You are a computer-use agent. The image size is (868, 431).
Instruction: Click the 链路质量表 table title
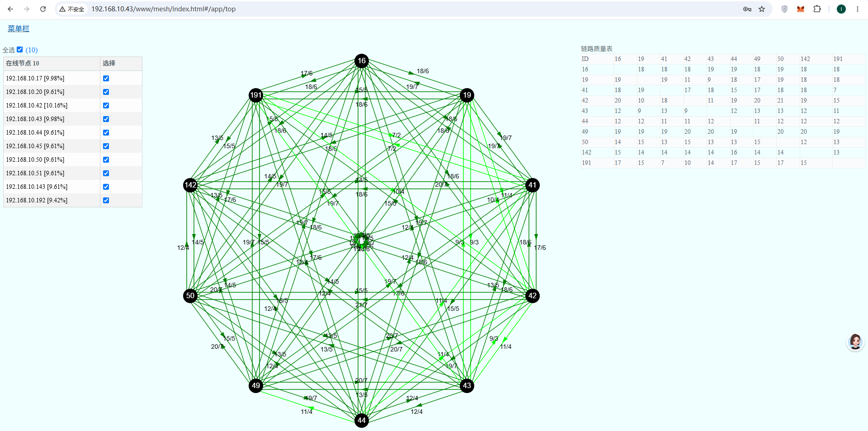pos(597,48)
